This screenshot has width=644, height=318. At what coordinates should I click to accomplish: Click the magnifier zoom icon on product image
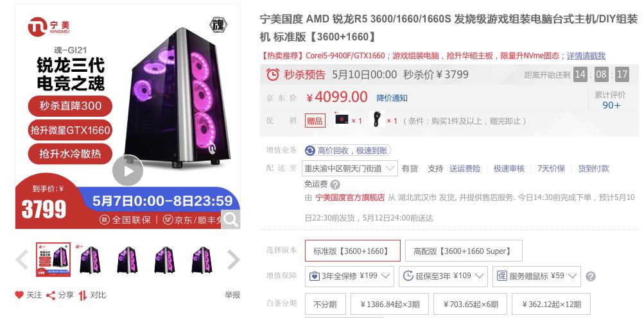[x=231, y=219]
